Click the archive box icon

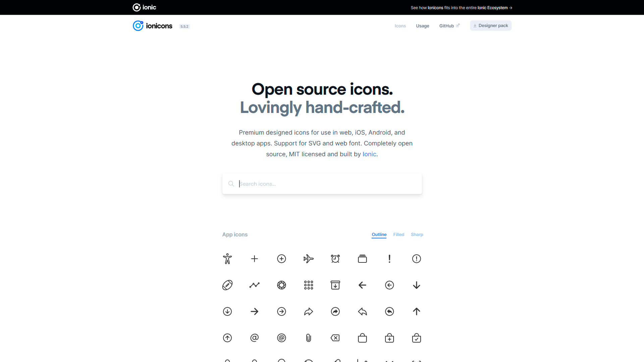coord(335,285)
